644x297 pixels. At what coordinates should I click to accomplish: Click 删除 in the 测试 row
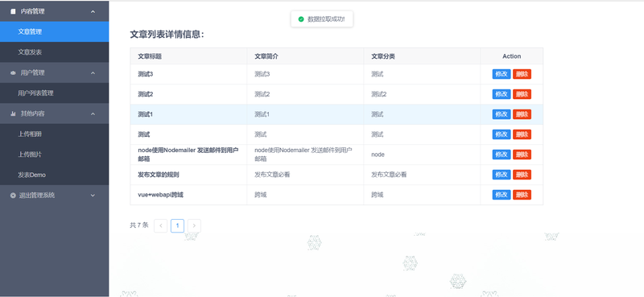[x=522, y=134]
